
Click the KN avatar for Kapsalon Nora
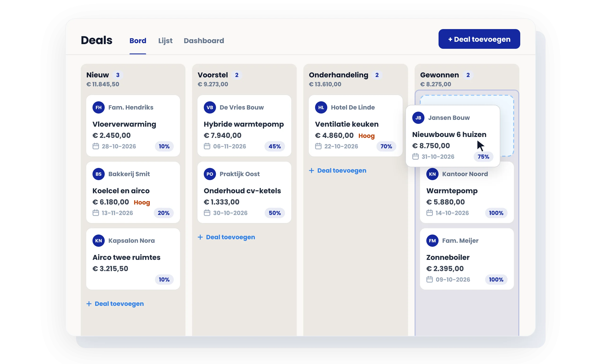99,241
